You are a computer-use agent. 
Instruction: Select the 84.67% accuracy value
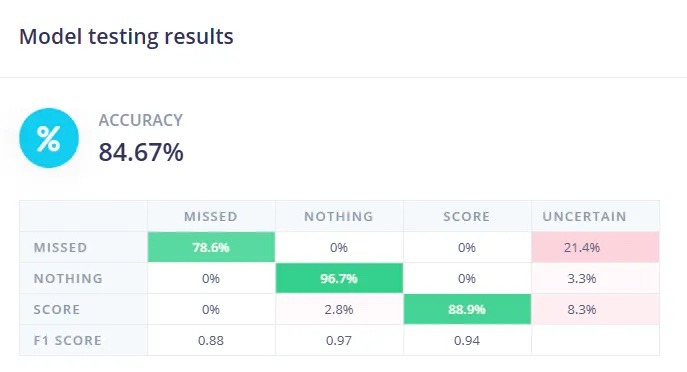point(141,152)
